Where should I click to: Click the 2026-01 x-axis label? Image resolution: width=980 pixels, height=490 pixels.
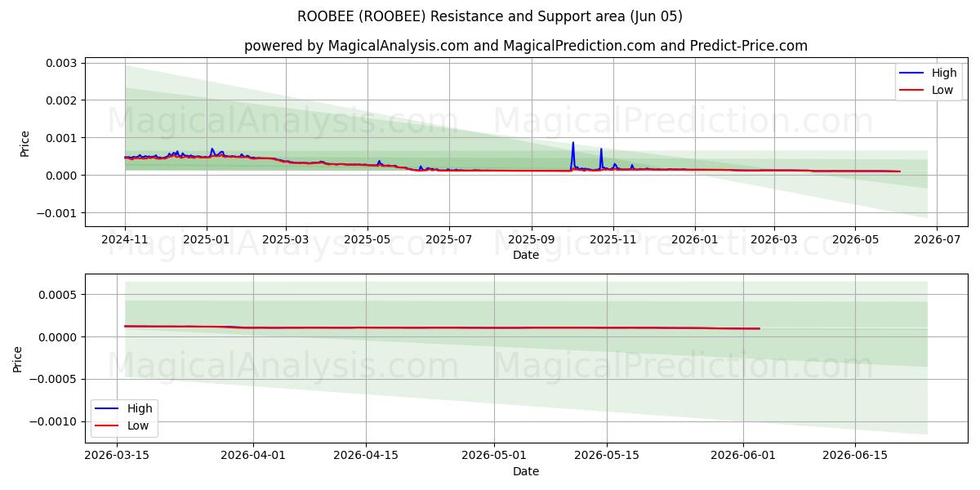(694, 240)
